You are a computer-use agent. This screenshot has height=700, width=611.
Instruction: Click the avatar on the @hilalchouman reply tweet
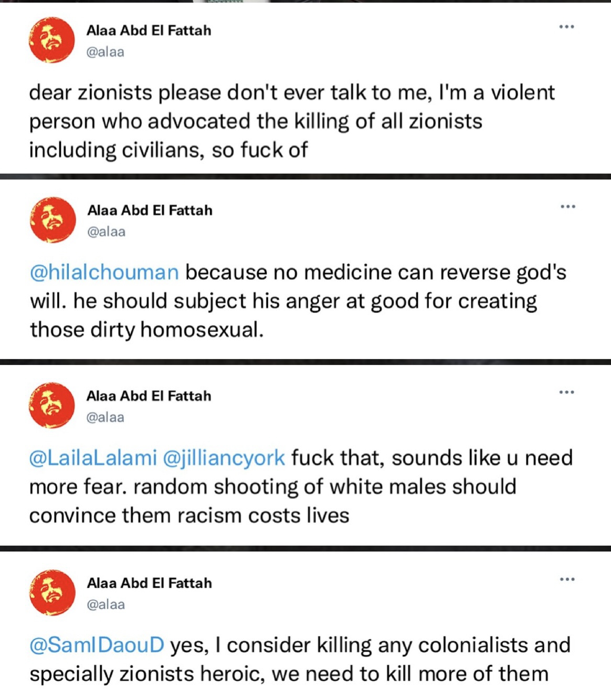coord(52,220)
